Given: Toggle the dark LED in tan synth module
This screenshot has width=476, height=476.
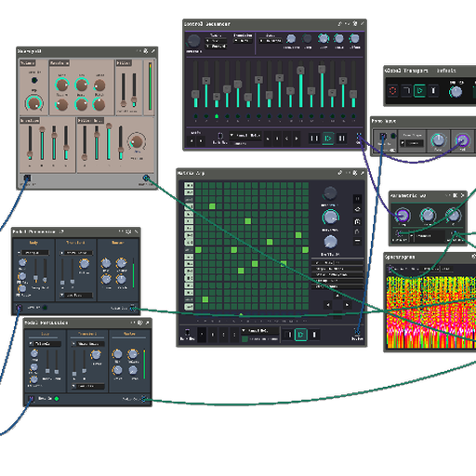Looking at the screenshot, I should pos(34,80).
